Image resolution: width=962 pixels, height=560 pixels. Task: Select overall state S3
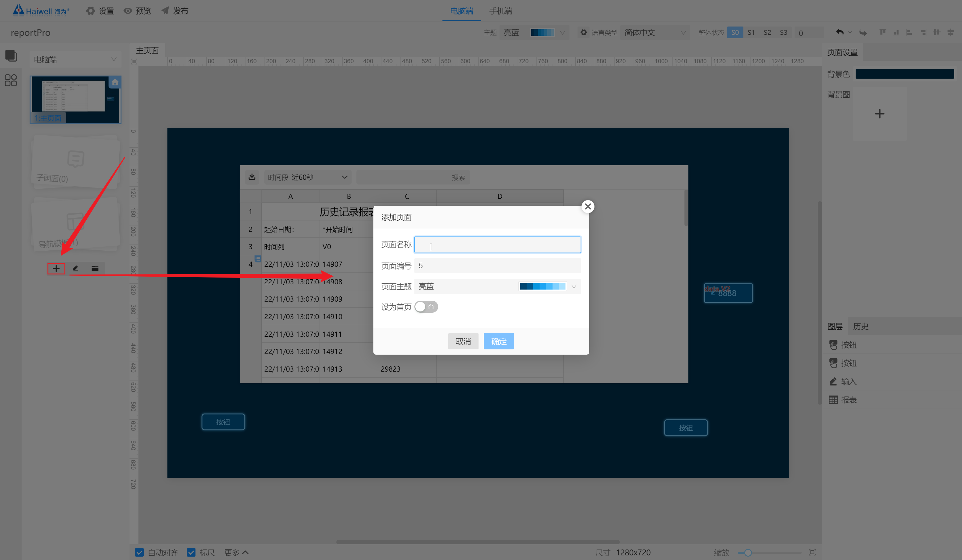tap(783, 32)
